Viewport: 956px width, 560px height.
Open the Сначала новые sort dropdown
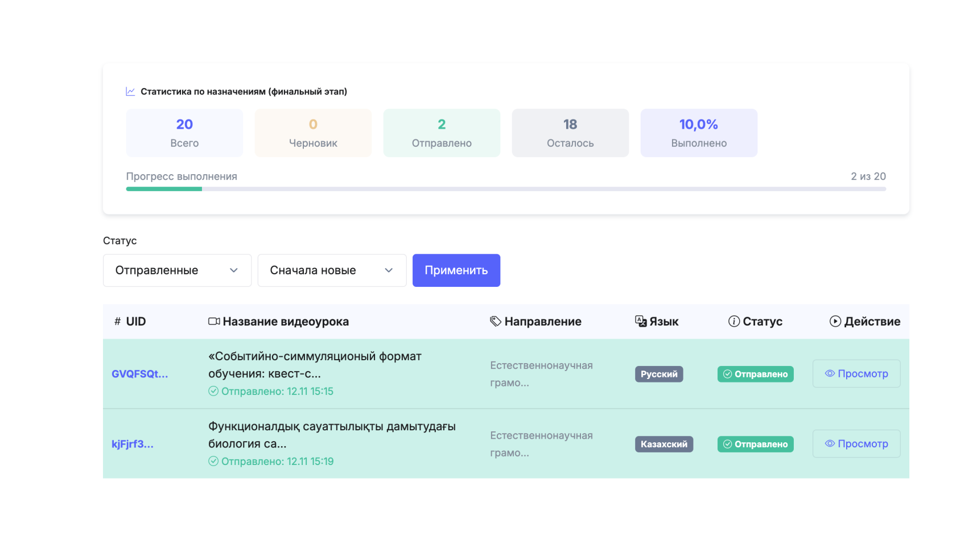[x=332, y=270]
